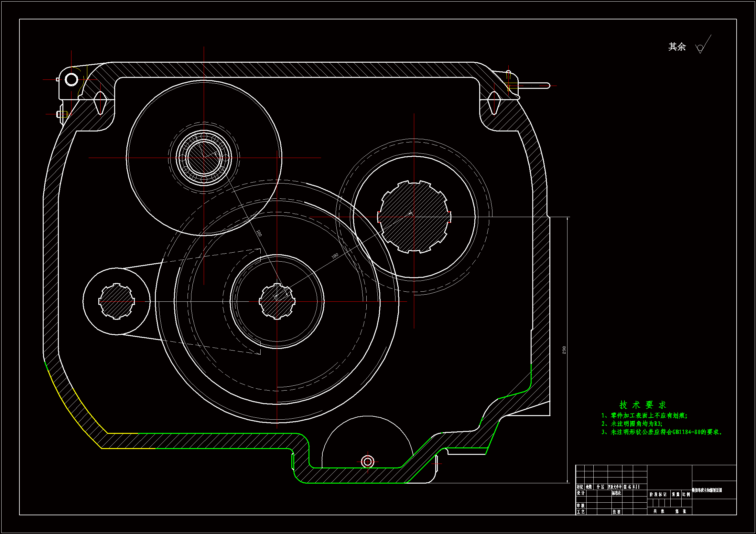
Task: Click the hinge pin circle at top-left corner
Action: [x=71, y=79]
